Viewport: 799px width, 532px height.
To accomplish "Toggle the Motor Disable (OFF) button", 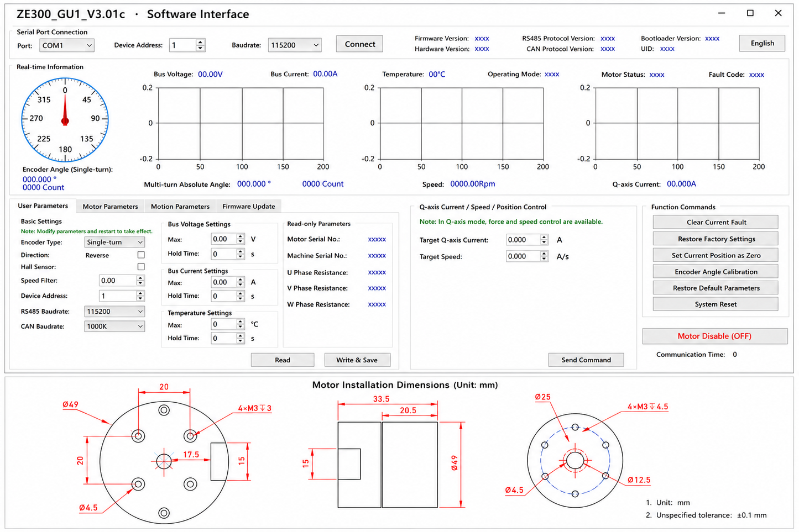I will click(714, 336).
